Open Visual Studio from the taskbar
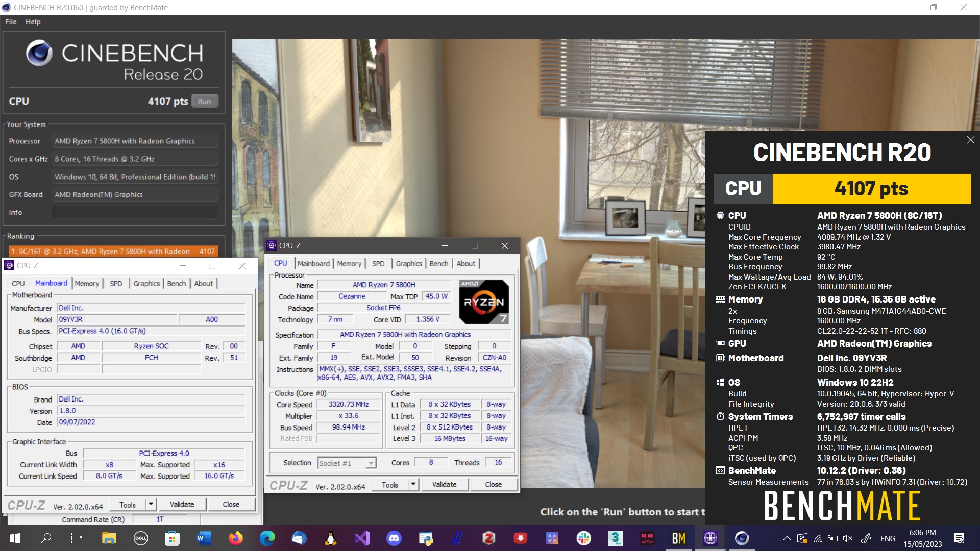980x551 pixels. coord(362,538)
